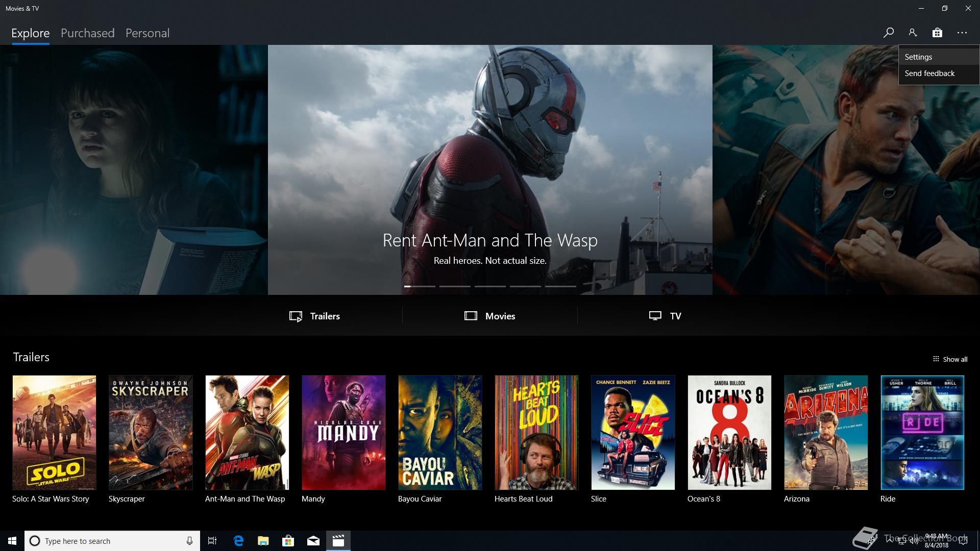Open Solo: A Star Wars Story poster
Screen dimensions: 980x551
(x=54, y=433)
